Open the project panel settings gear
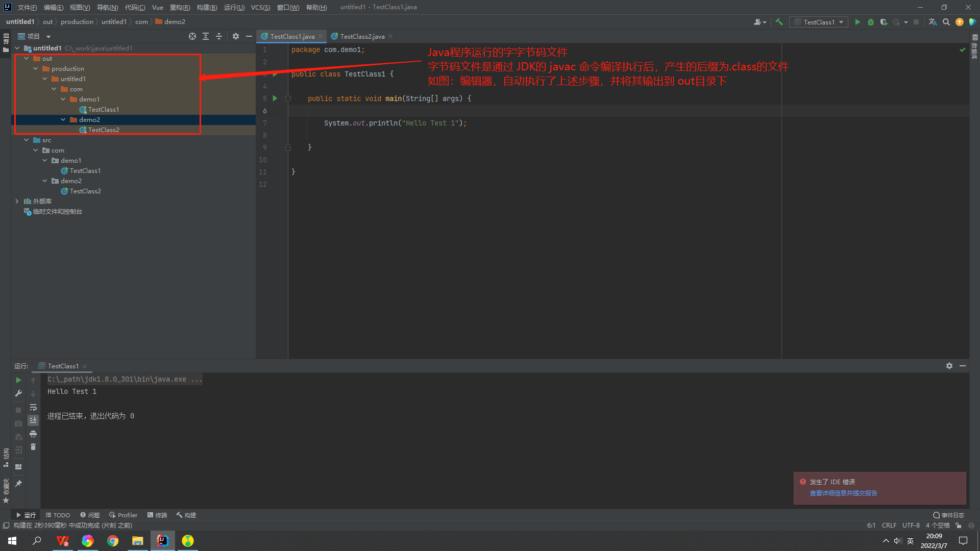This screenshot has width=980, height=551. (236, 36)
